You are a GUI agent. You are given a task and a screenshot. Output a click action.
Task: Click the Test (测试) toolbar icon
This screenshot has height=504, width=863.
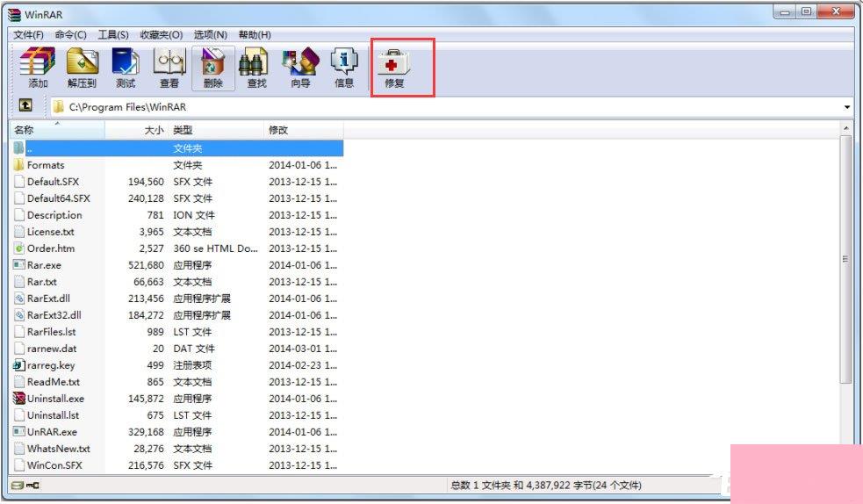[x=126, y=61]
